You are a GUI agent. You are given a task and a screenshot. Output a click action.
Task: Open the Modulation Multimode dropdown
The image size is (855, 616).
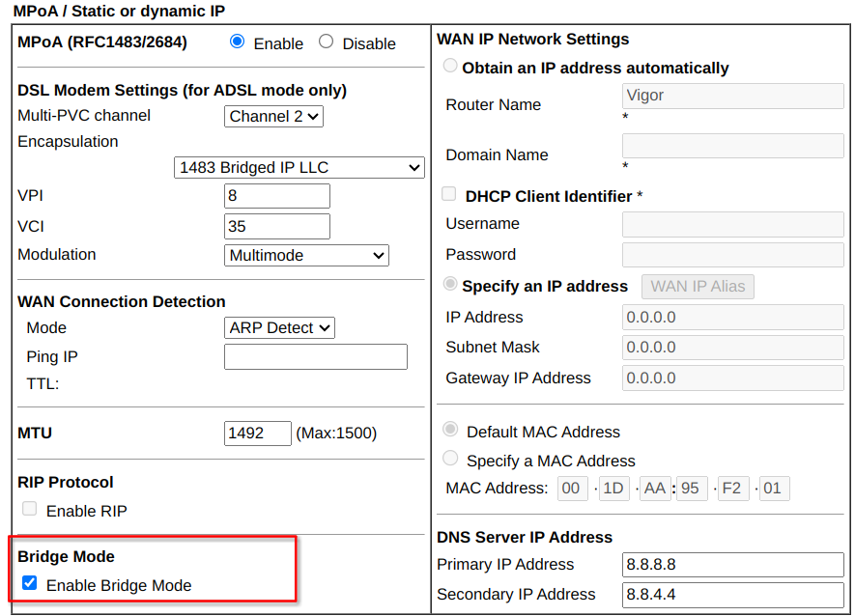tap(306, 255)
